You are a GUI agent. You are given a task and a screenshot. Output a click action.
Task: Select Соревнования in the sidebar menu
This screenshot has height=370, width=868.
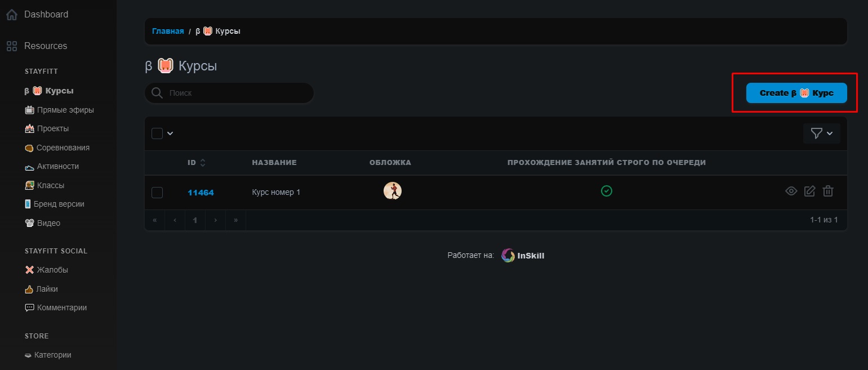(x=63, y=148)
